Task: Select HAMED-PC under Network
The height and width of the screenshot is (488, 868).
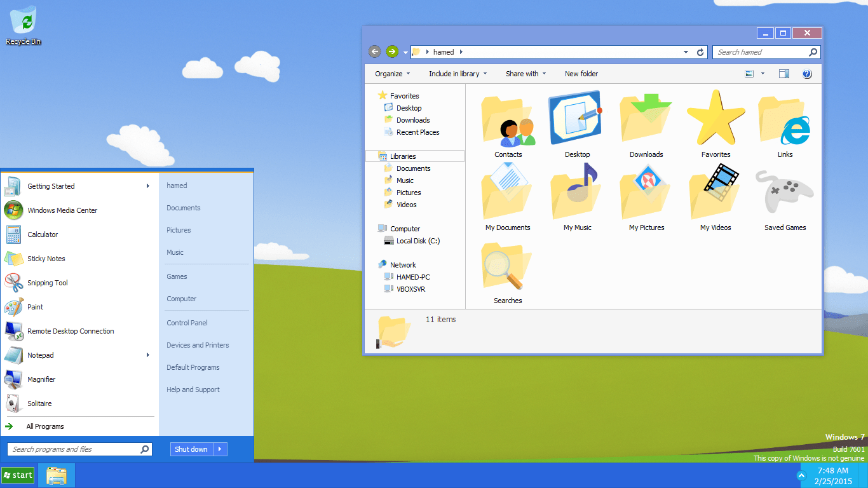Action: tap(413, 277)
